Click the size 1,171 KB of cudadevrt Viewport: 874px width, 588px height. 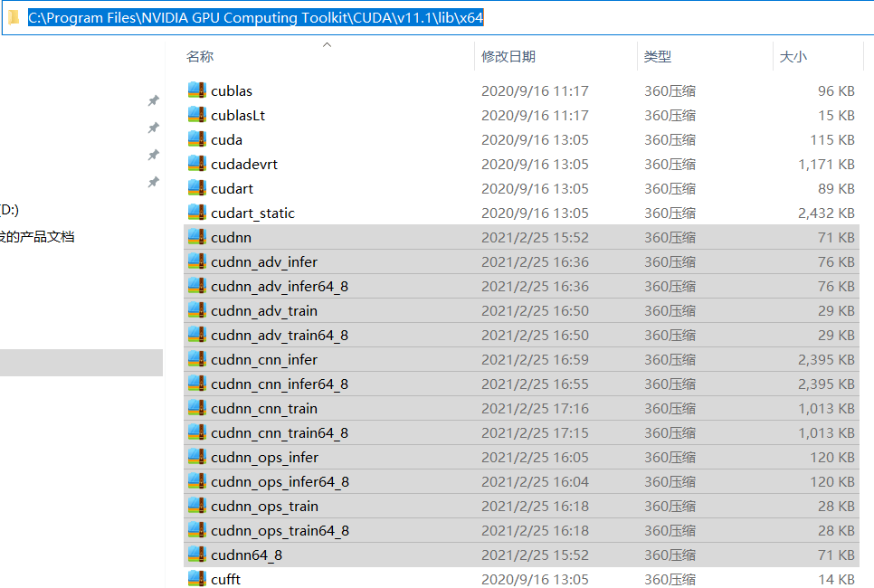(x=826, y=165)
